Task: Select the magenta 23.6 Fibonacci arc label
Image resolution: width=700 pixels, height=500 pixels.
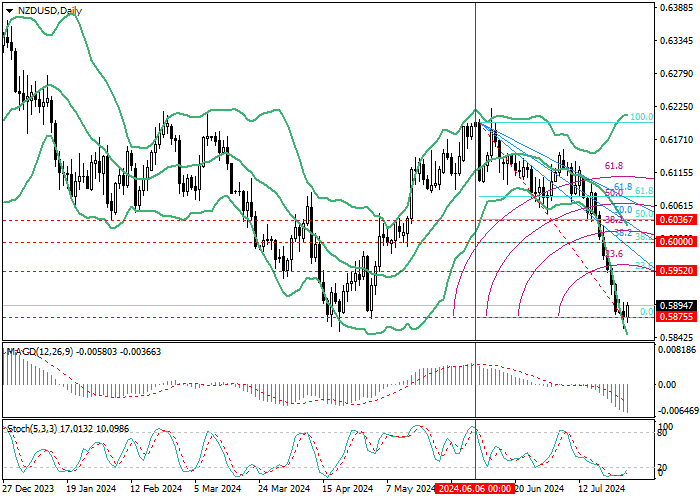Action: click(614, 254)
